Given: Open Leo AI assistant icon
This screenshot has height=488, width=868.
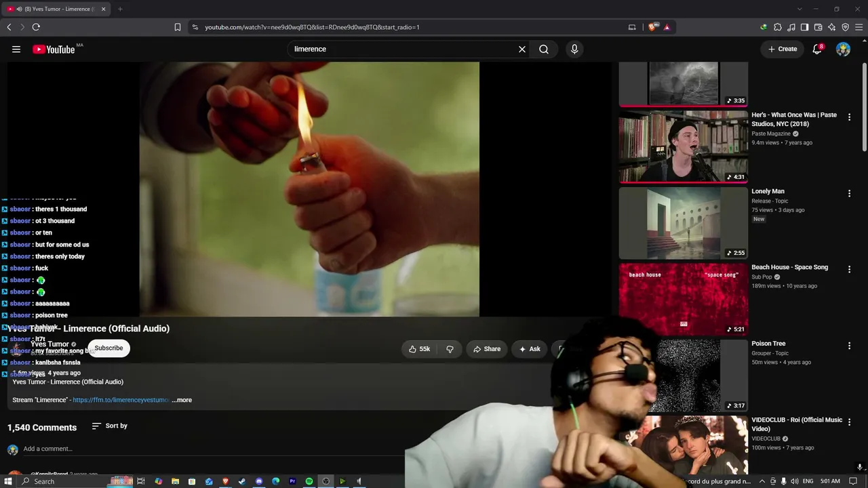Looking at the screenshot, I should (x=831, y=27).
